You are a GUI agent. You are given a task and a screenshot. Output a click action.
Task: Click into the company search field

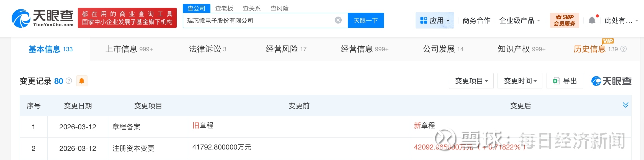(257, 20)
